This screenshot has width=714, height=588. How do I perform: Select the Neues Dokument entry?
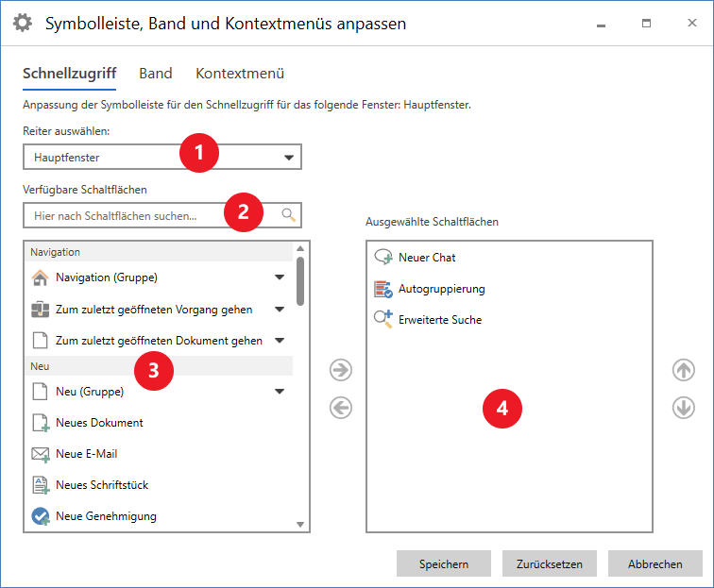(160, 423)
